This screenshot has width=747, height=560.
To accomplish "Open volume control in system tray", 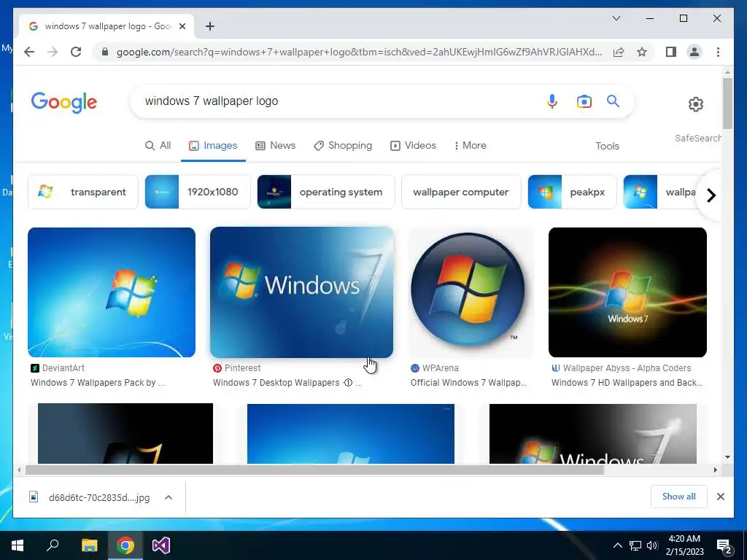I will (652, 545).
